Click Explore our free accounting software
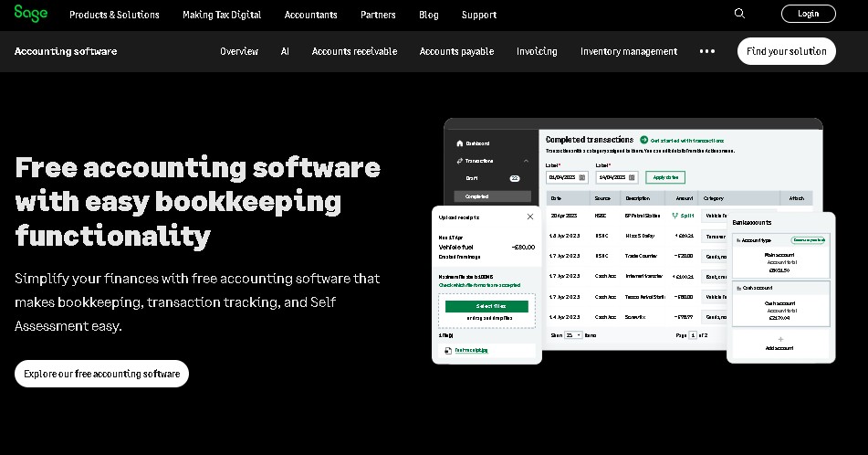 pyautogui.click(x=102, y=374)
